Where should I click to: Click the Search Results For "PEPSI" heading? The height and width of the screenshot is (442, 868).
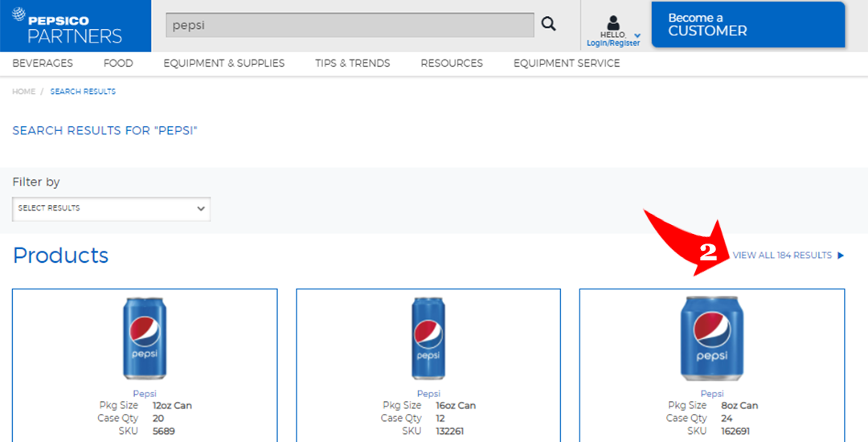click(x=104, y=130)
